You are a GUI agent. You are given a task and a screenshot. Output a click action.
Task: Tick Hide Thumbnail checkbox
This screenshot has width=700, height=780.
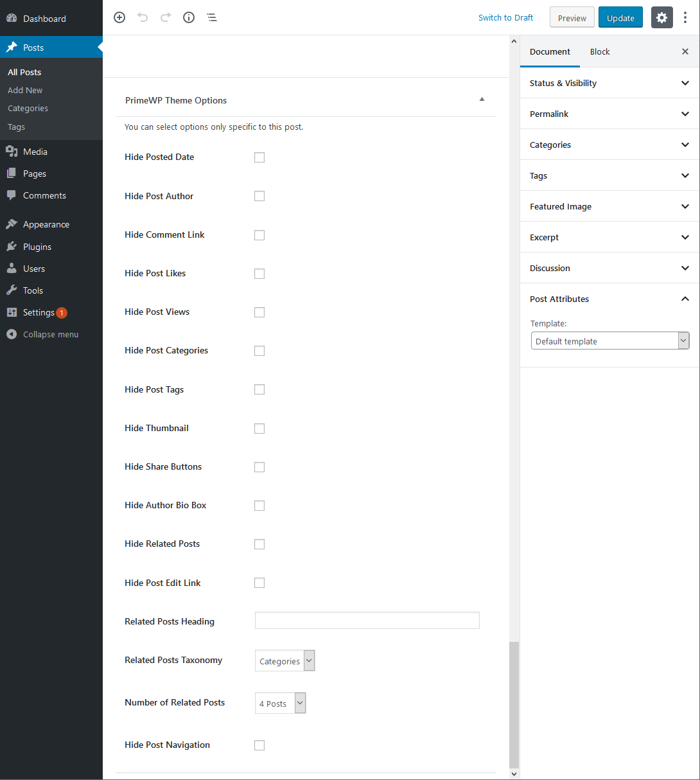point(259,429)
